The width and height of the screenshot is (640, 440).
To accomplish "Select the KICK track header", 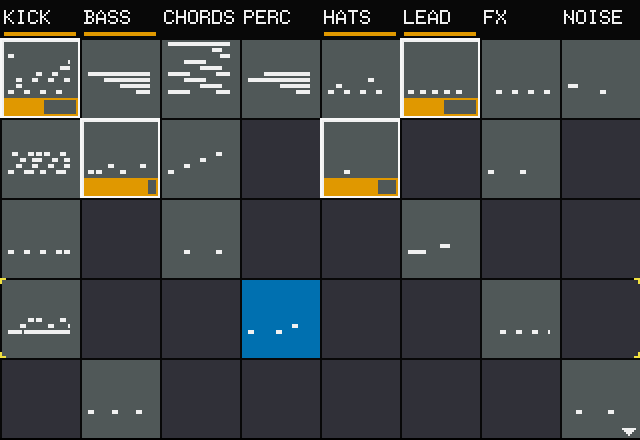I will pos(27,18).
